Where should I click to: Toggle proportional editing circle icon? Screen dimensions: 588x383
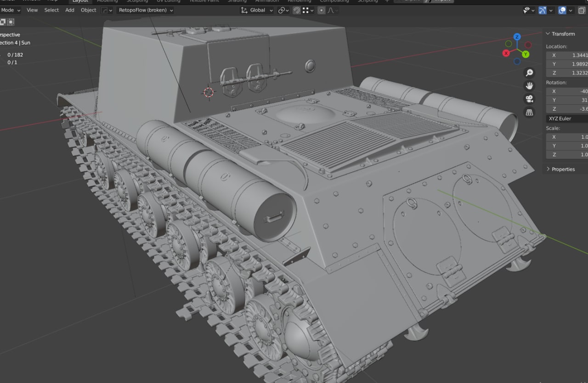[x=322, y=10]
